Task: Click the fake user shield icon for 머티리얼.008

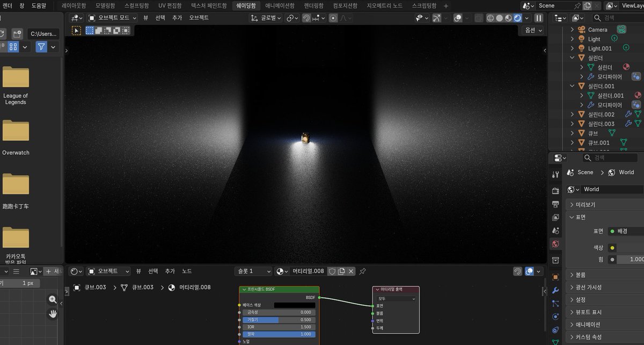Action: pyautogui.click(x=332, y=271)
